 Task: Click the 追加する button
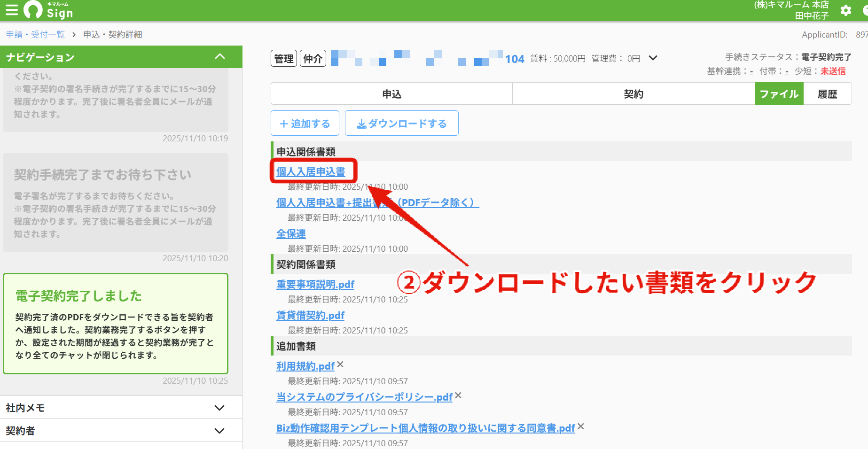coord(305,124)
